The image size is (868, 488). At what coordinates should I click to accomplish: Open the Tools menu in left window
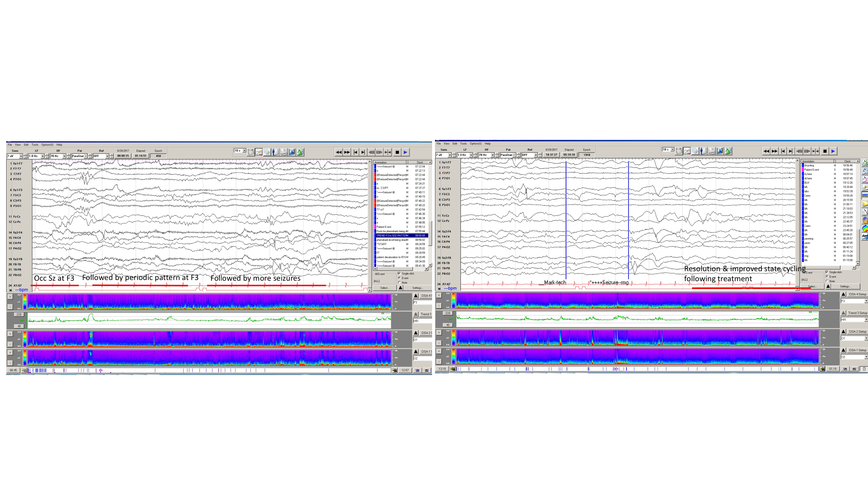pyautogui.click(x=35, y=145)
